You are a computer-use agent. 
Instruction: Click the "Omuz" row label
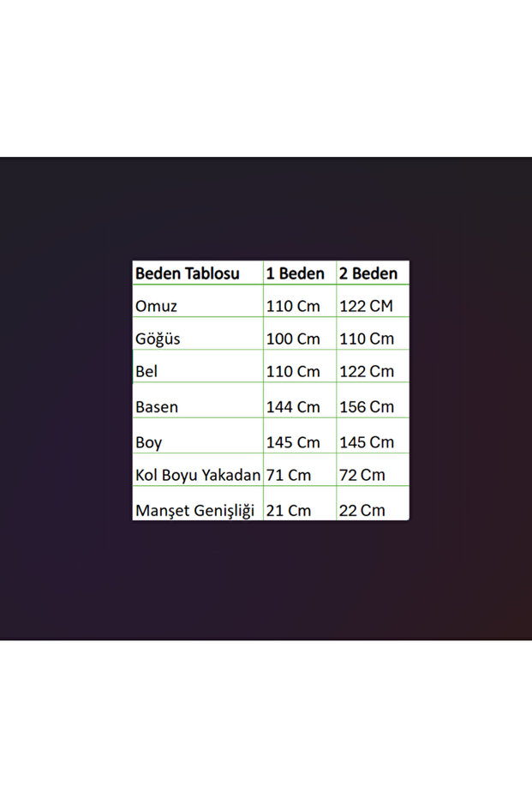pos(157,305)
